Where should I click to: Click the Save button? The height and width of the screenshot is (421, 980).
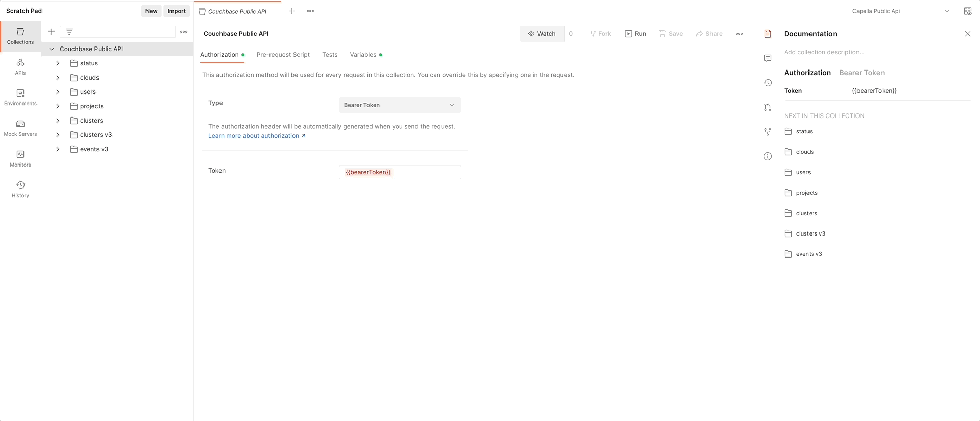click(671, 34)
